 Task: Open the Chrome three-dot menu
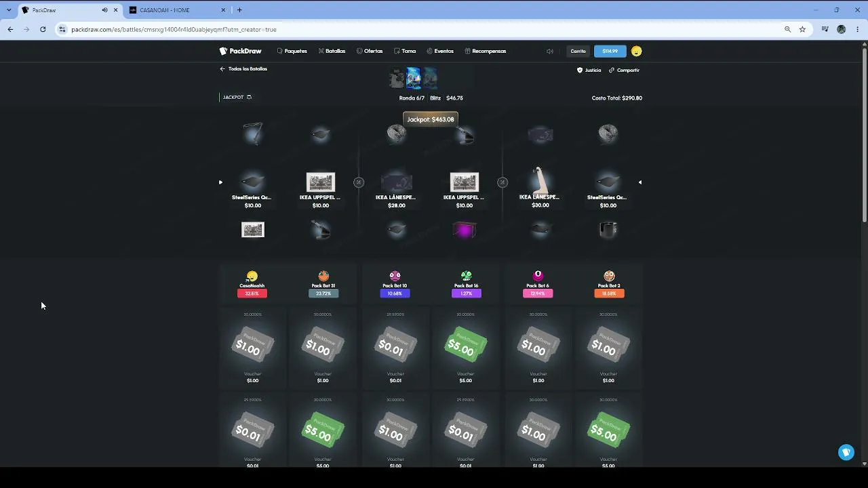(x=858, y=29)
